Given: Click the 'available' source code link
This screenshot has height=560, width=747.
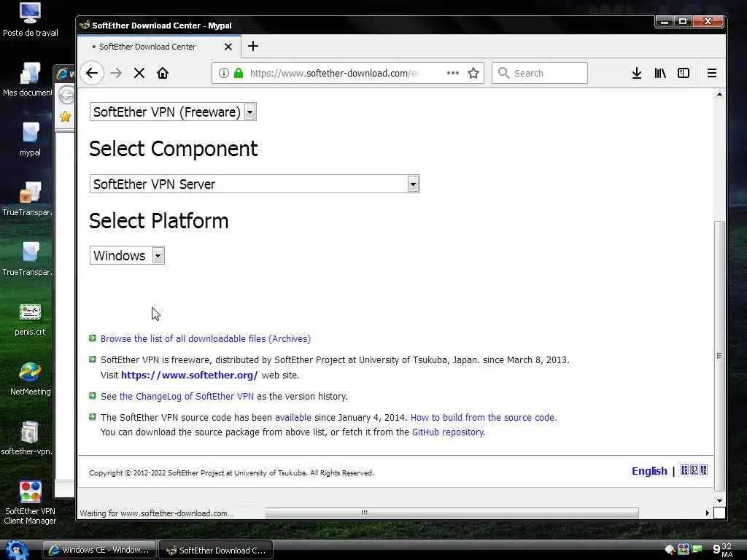Looking at the screenshot, I should coord(293,417).
